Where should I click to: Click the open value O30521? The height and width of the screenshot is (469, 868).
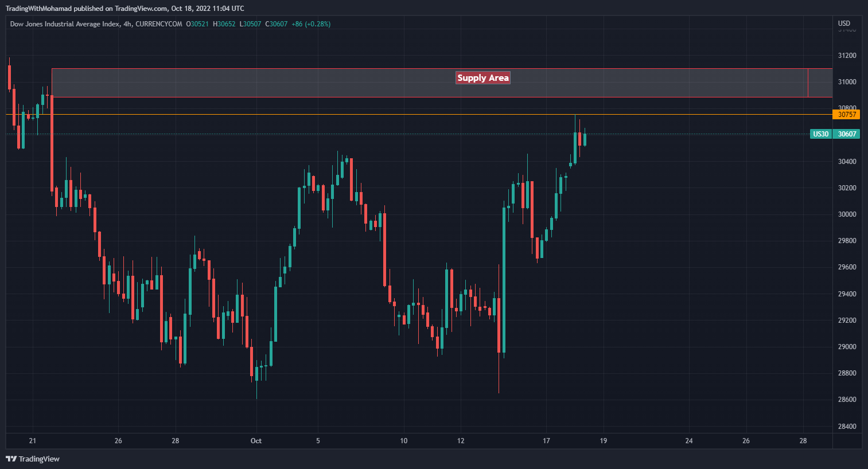click(197, 24)
